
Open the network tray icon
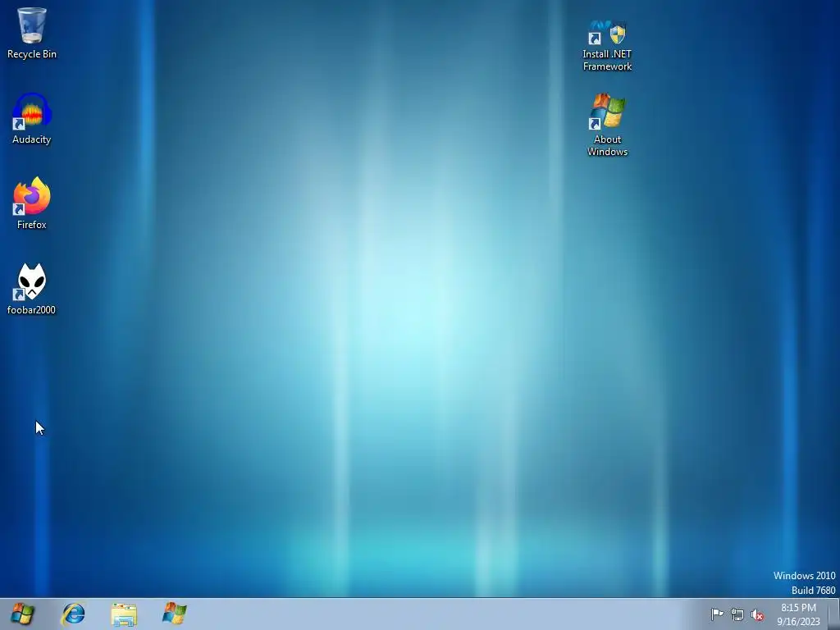(x=737, y=614)
